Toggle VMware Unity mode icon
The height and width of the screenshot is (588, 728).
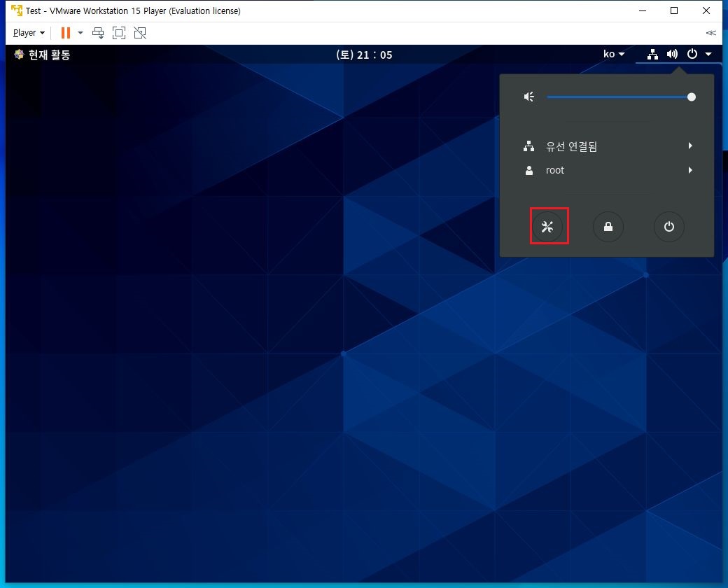point(140,32)
